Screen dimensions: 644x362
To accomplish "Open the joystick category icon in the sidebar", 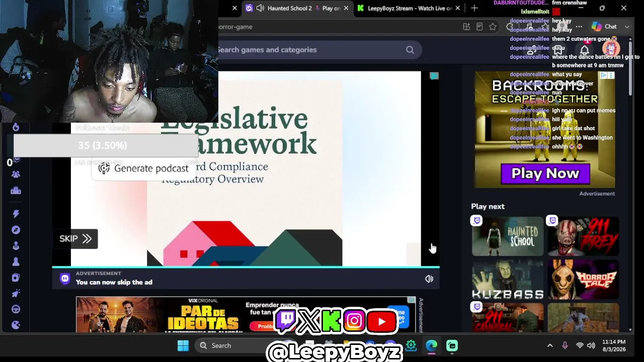I will pos(16,246).
